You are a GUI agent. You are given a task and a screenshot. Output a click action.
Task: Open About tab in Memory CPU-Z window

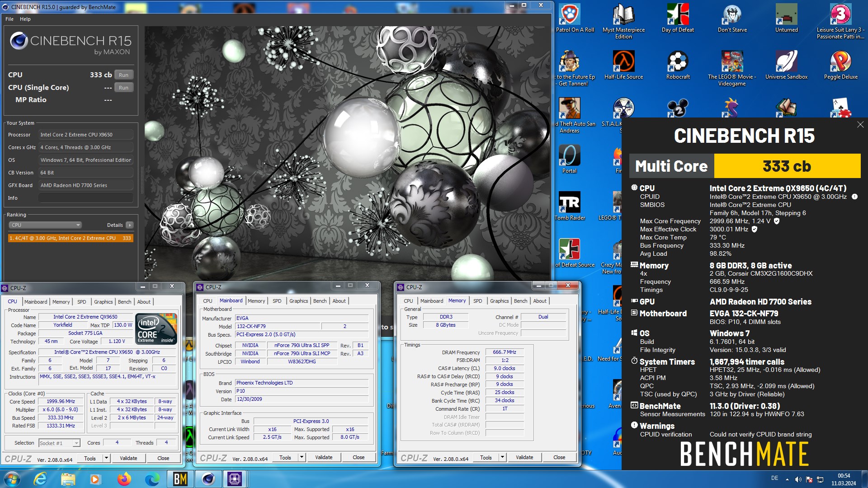[x=540, y=301]
